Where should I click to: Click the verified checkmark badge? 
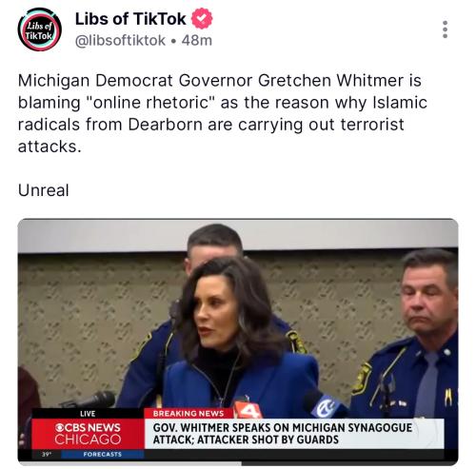202,18
